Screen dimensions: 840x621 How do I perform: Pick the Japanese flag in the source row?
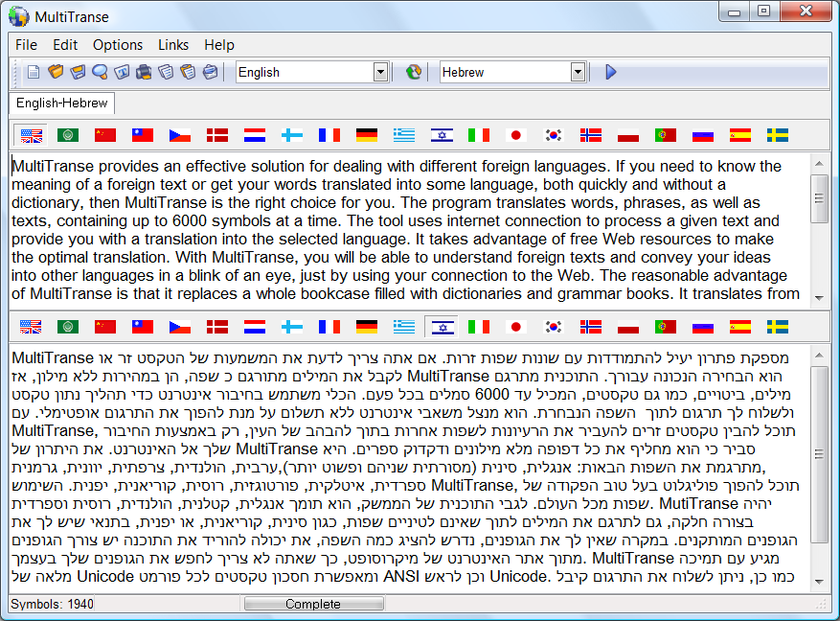(x=516, y=135)
